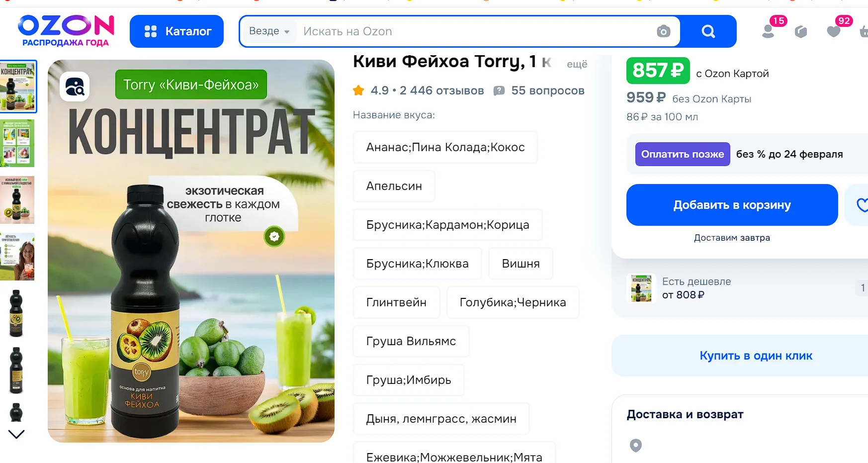Screen dimensions: 868x463
Task: Click the delivery location pin icon
Action: pyautogui.click(x=635, y=445)
